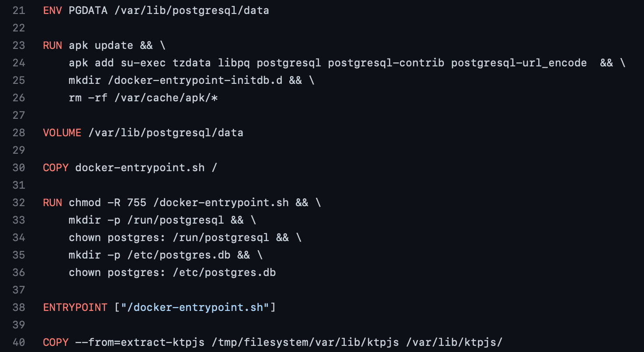Click the "/docker-entrypoint.sh" string in ENTRYPOINT

tap(195, 307)
